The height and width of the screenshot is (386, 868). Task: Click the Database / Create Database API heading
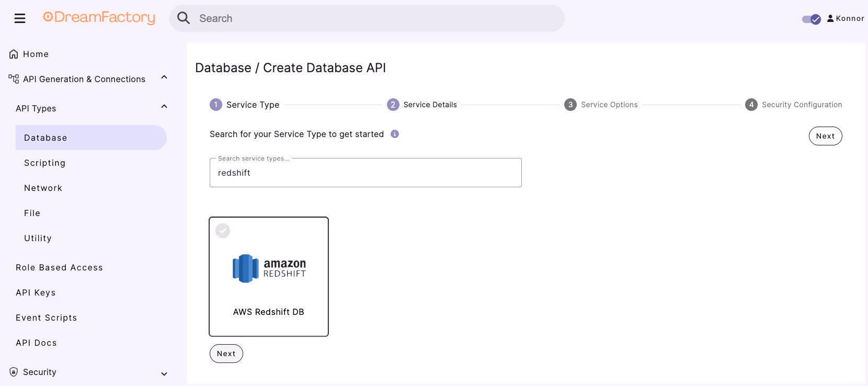(x=291, y=68)
